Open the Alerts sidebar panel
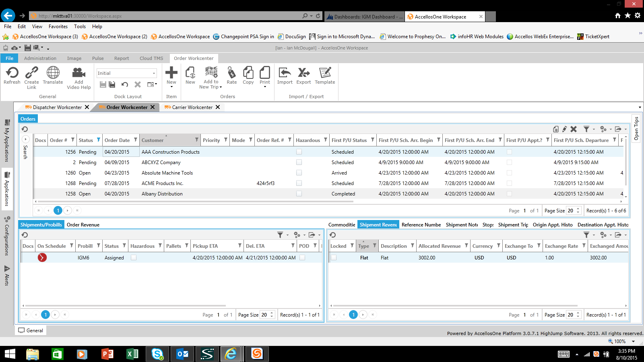Screen dimensions: 644x362 tap(7, 276)
